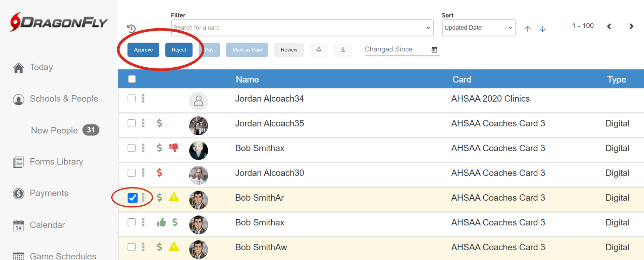Sort descending with the down arrow
644x260 pixels.
542,29
